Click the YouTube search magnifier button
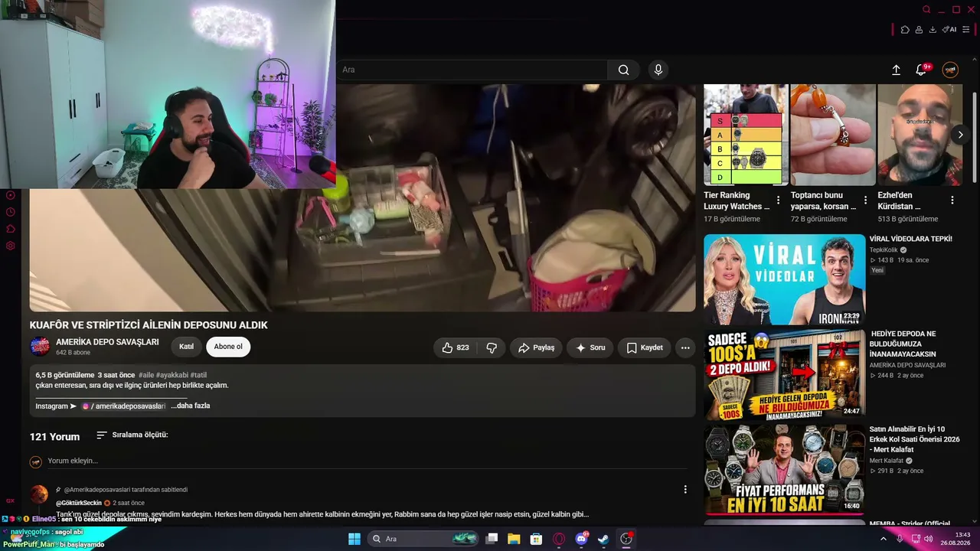The width and height of the screenshot is (980, 551). [x=624, y=70]
